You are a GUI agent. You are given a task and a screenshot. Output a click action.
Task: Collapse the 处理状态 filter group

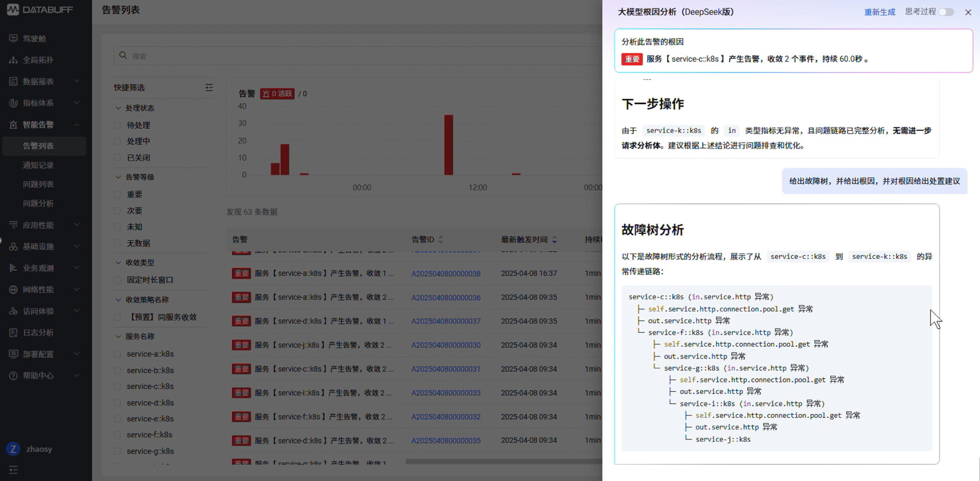[118, 108]
